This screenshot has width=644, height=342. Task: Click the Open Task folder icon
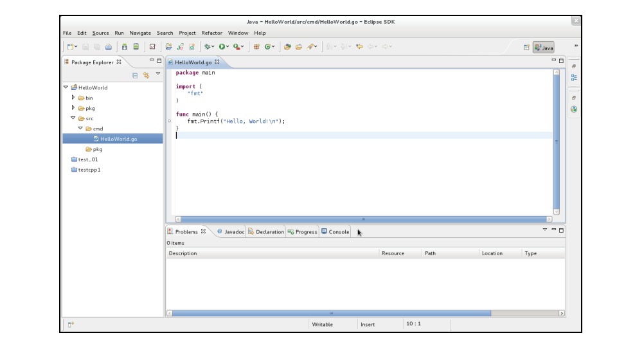pos(299,47)
